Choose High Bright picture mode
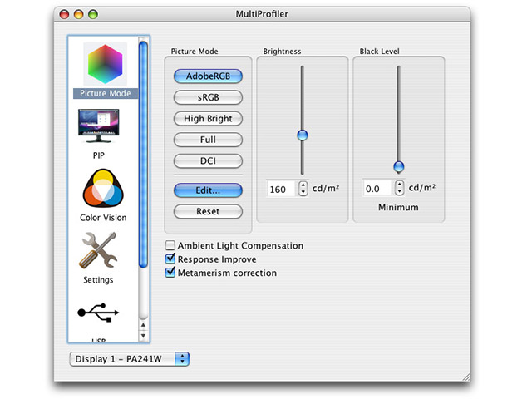This screenshot has height=399, width=532. pos(208,118)
